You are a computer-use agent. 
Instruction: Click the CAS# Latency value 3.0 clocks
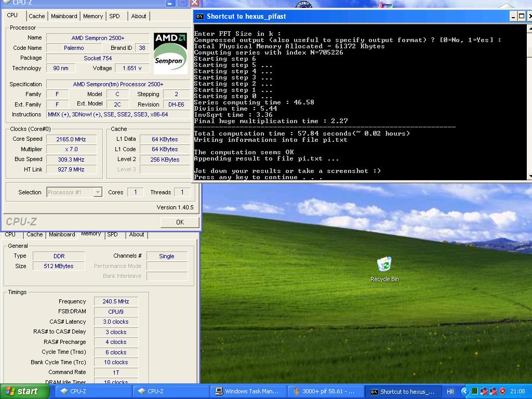[x=116, y=322]
